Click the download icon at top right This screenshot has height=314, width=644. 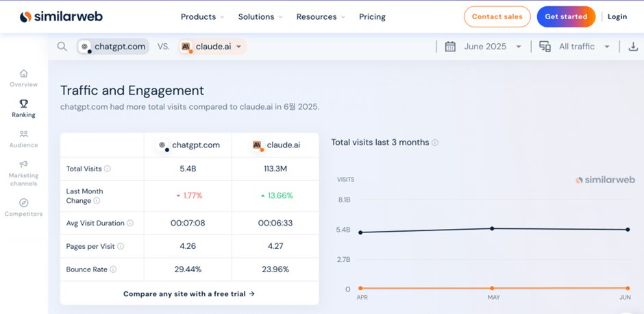(x=632, y=47)
